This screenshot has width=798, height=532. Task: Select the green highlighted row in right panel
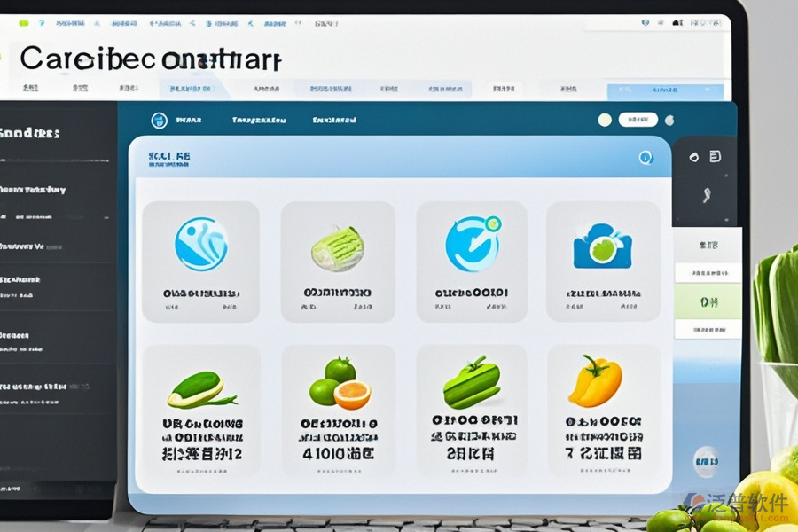pyautogui.click(x=708, y=301)
